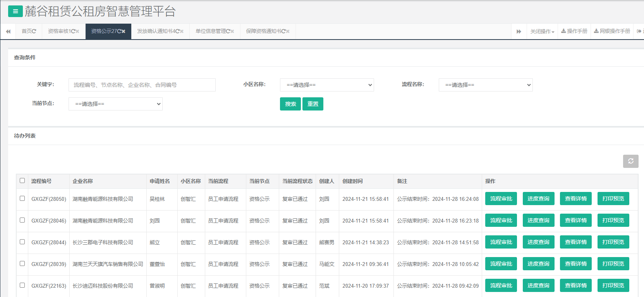
Task: Focus the 关键字 search input field
Action: (x=142, y=85)
